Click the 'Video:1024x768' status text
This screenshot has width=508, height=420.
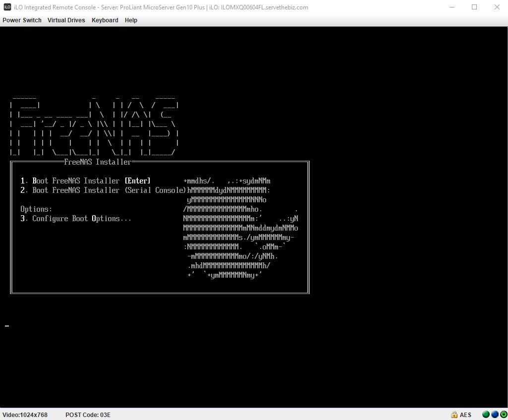(x=25, y=415)
